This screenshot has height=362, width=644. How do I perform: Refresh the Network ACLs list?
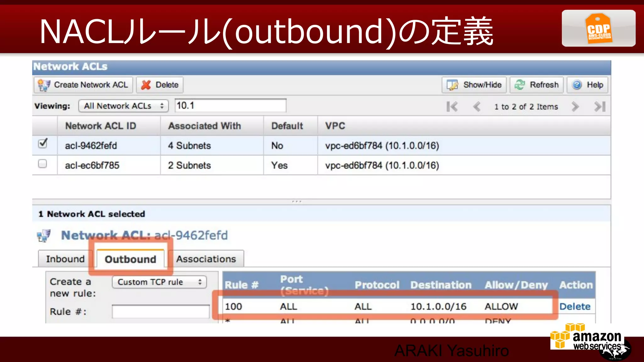coord(536,85)
